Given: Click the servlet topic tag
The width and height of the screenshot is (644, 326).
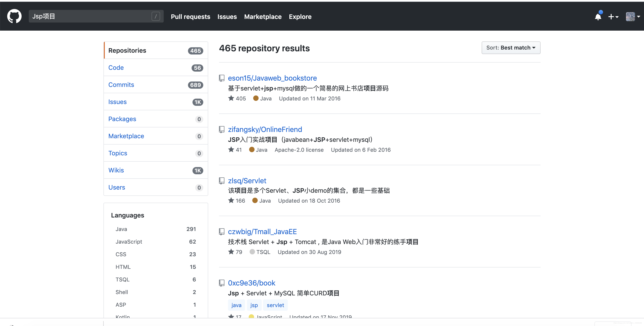Looking at the screenshot, I should pos(275,305).
